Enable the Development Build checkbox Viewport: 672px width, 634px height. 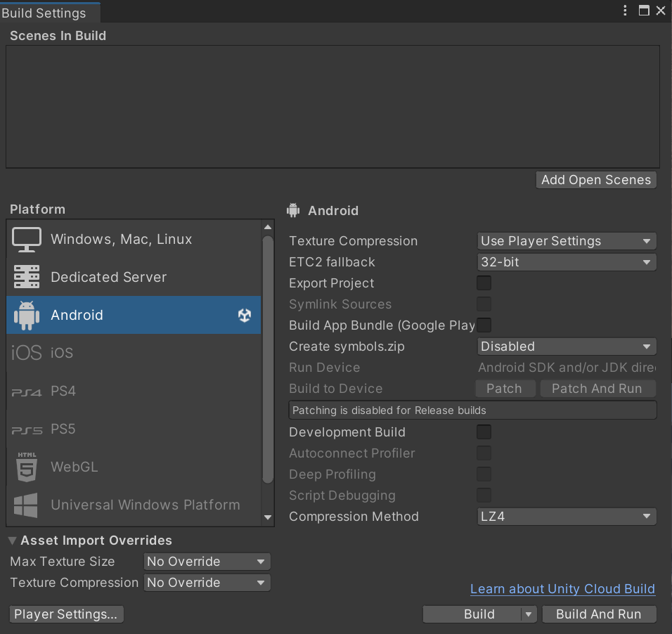484,432
